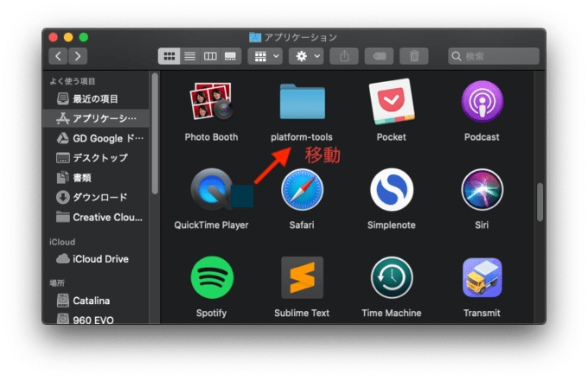Switch to column view
Image resolution: width=588 pixels, height=380 pixels.
pos(210,56)
